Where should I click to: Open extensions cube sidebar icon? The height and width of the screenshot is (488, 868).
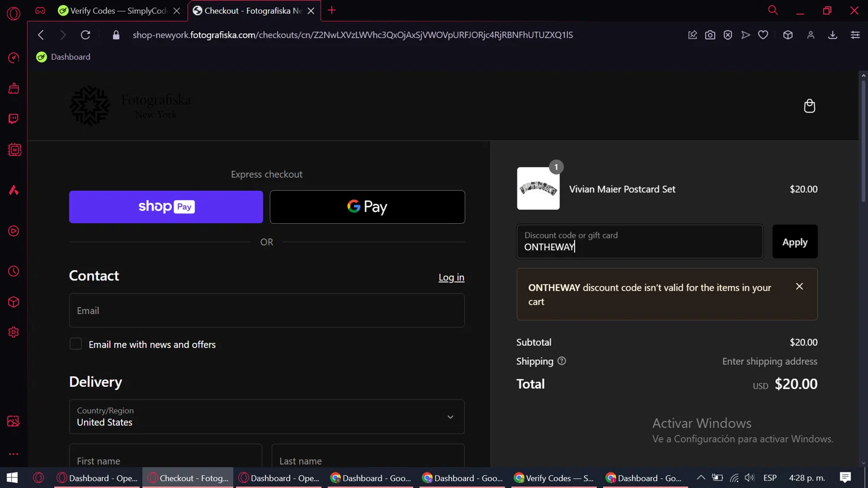13,302
